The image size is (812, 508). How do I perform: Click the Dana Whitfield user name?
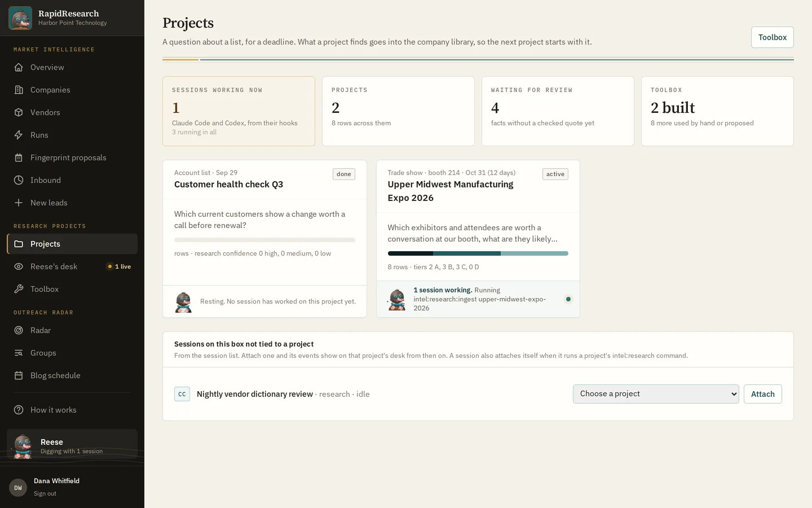tap(56, 481)
